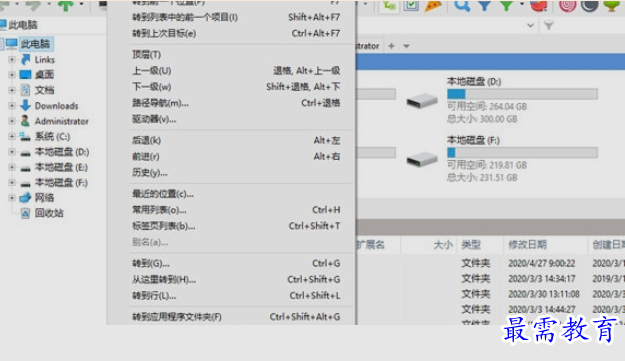This screenshot has height=361, width=625.
Task: Choose 下一级(w) menu entry
Action: 236,87
